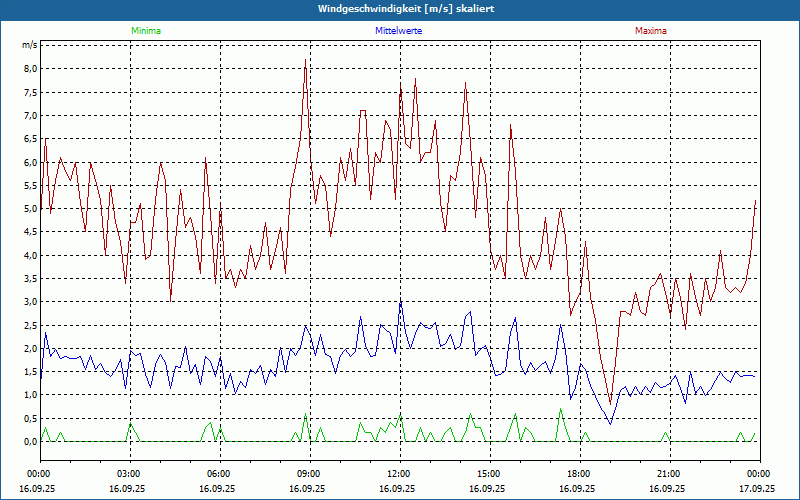800x500 pixels.
Task: Click the 4,0 y-axis tick label
Action: [x=31, y=256]
